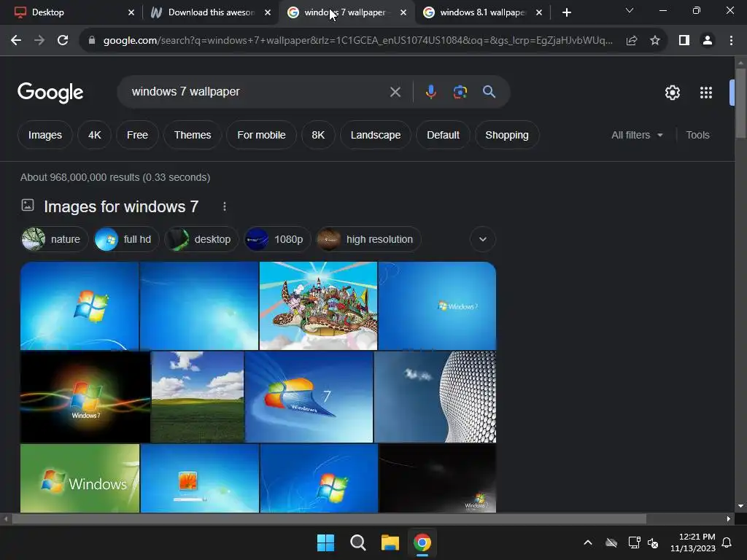Open volume muted tray icon
Image resolution: width=747 pixels, height=560 pixels.
pyautogui.click(x=653, y=542)
